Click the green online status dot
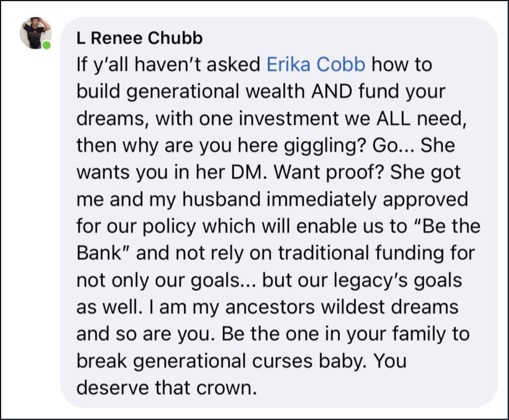This screenshot has height=420, width=509. pos(47,45)
